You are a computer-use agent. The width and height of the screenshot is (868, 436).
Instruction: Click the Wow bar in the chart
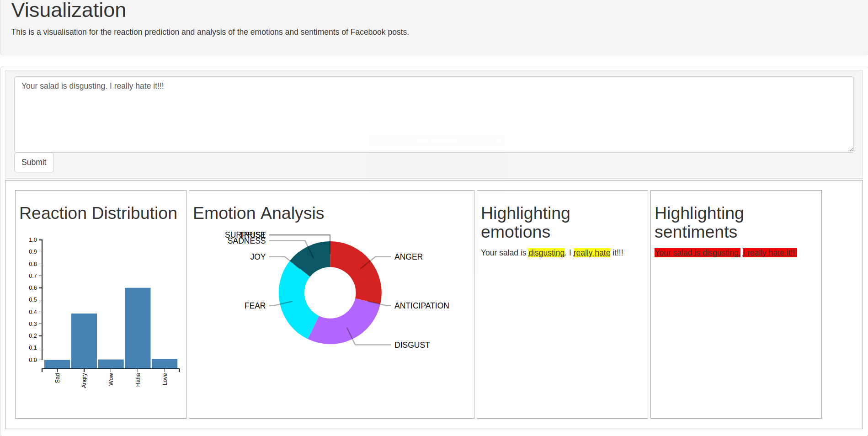[111, 364]
